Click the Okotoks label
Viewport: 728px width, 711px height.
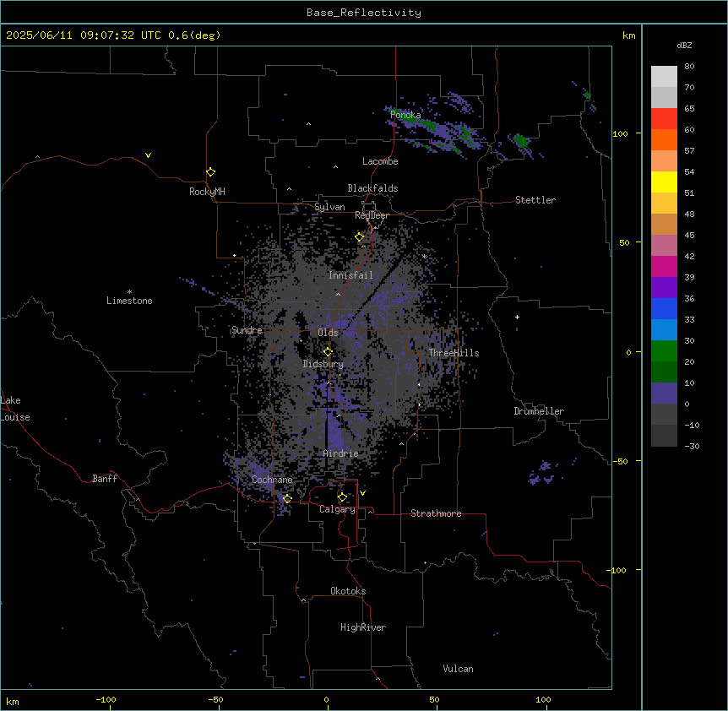(x=348, y=591)
